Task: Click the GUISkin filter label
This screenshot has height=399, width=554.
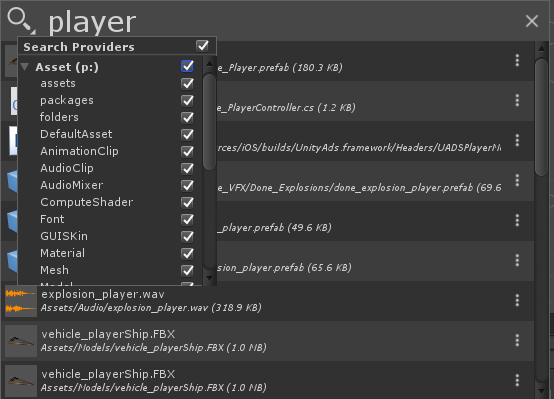Action: (x=64, y=236)
